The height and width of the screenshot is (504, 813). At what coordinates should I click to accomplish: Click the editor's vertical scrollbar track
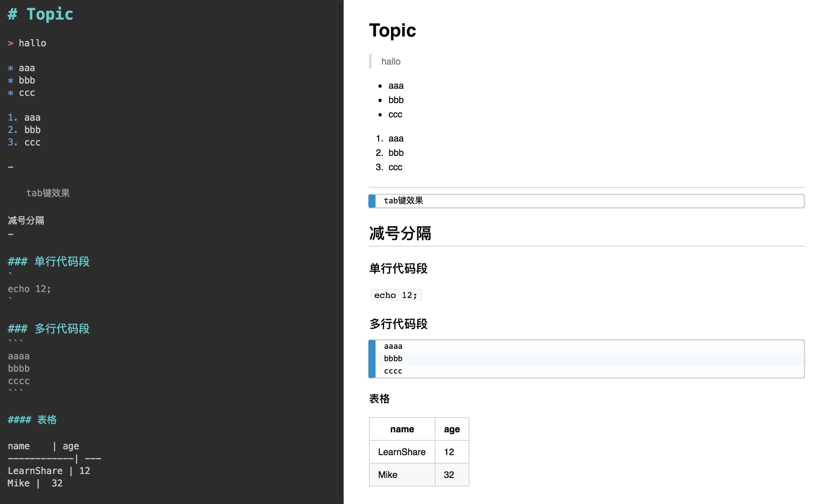pyautogui.click(x=340, y=250)
